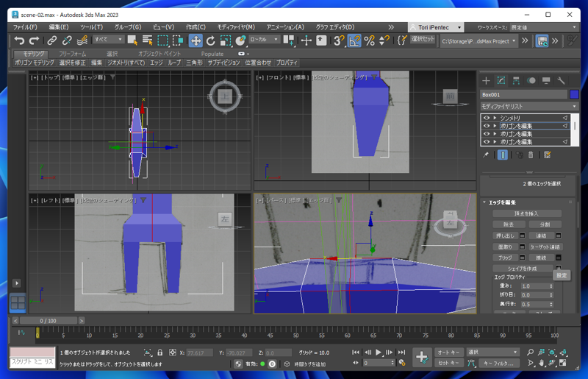588x379 pixels.
Task: Open the モディファイヤ(M) menu
Action: click(x=236, y=27)
